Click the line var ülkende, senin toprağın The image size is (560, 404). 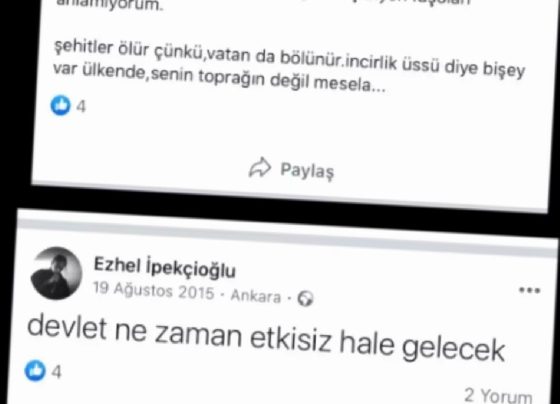point(219,78)
